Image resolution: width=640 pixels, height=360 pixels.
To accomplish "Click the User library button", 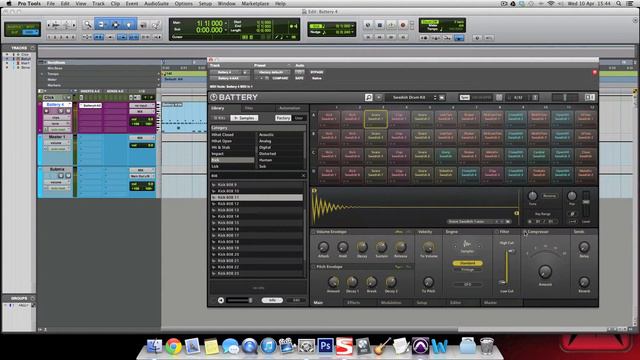I will click(299, 118).
